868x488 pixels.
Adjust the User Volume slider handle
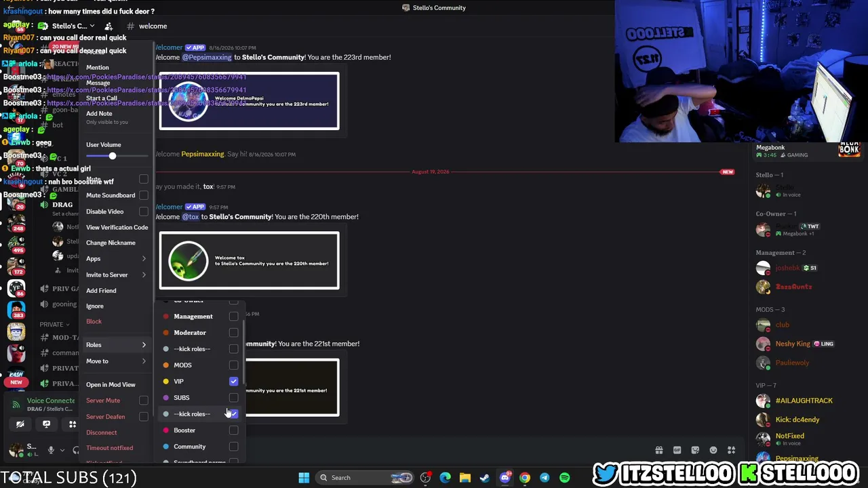[113, 157]
